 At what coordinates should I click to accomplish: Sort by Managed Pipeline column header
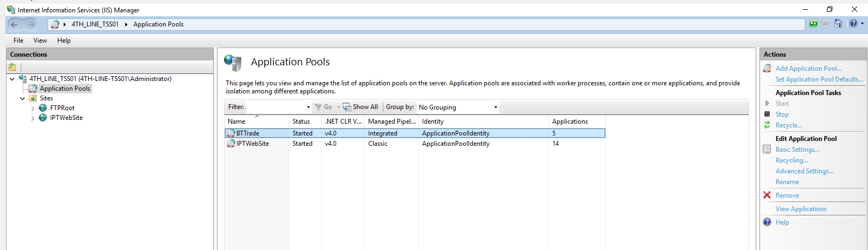click(x=392, y=121)
